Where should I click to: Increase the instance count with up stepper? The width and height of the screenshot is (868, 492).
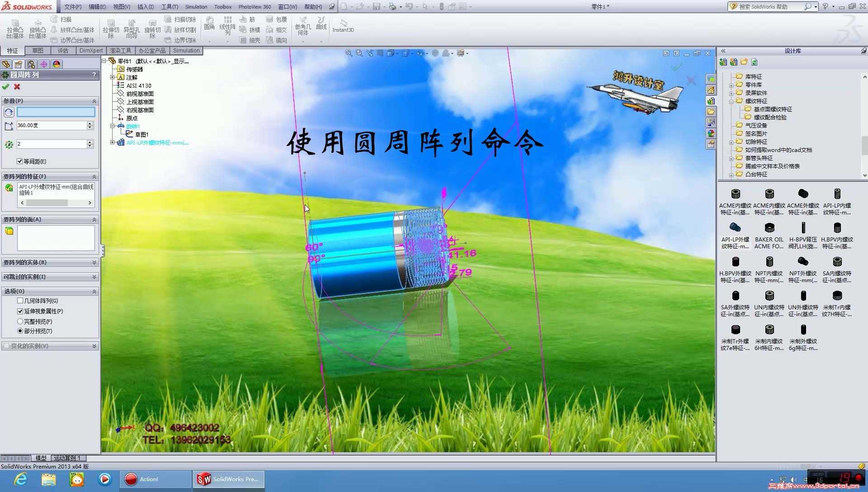(x=90, y=142)
